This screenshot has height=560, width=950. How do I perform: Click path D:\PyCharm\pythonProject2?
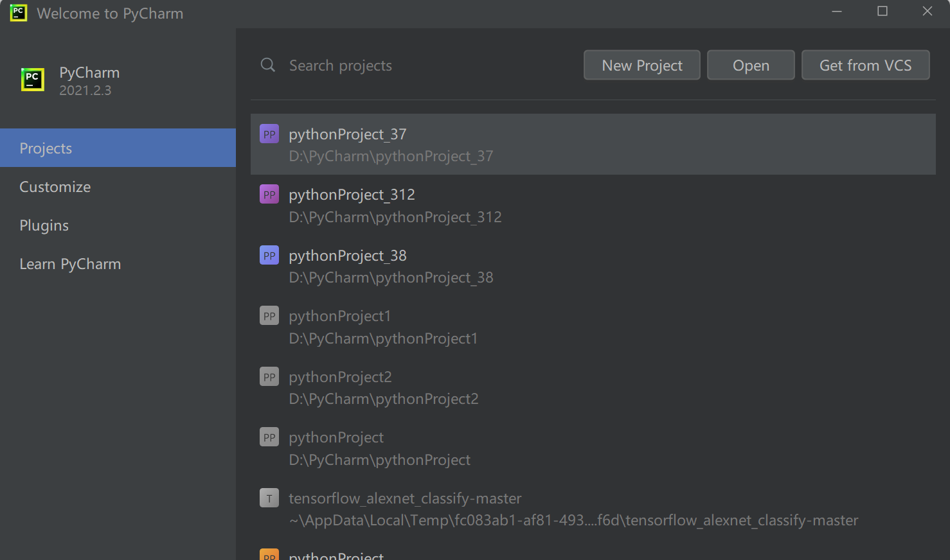tap(384, 399)
